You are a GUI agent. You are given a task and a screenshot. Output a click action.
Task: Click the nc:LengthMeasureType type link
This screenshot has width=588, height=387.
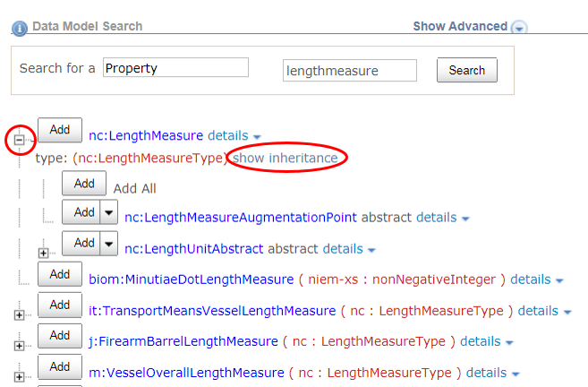click(149, 159)
